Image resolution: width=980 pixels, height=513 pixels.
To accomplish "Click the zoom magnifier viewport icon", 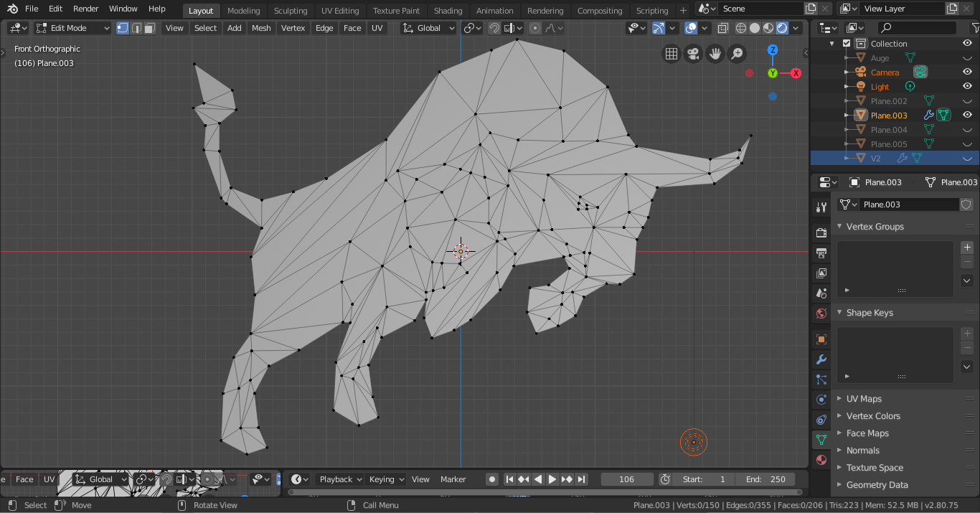I will click(737, 54).
